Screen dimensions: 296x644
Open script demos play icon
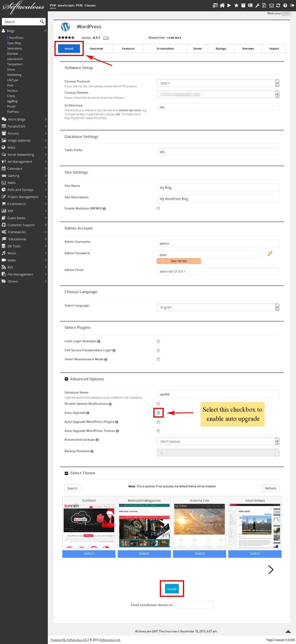(x=229, y=5)
